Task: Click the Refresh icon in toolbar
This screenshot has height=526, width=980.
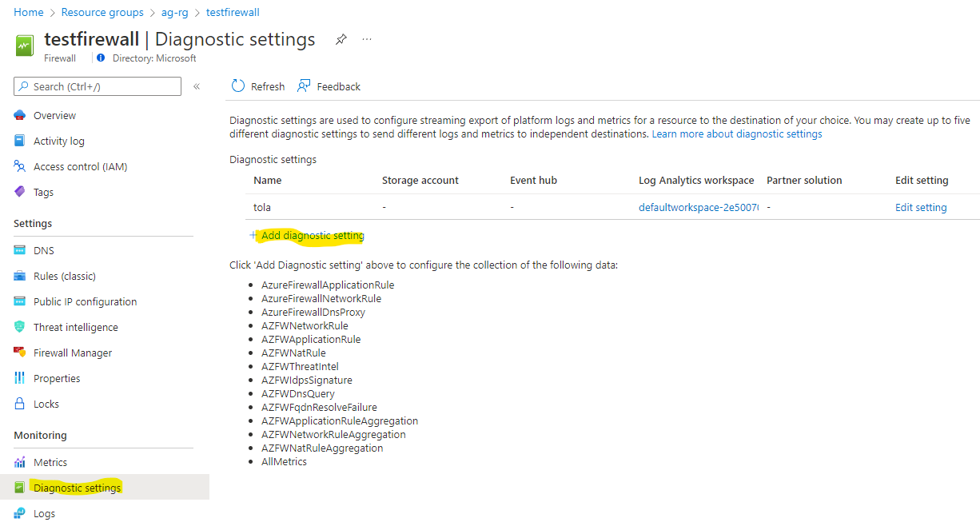Action: 238,86
